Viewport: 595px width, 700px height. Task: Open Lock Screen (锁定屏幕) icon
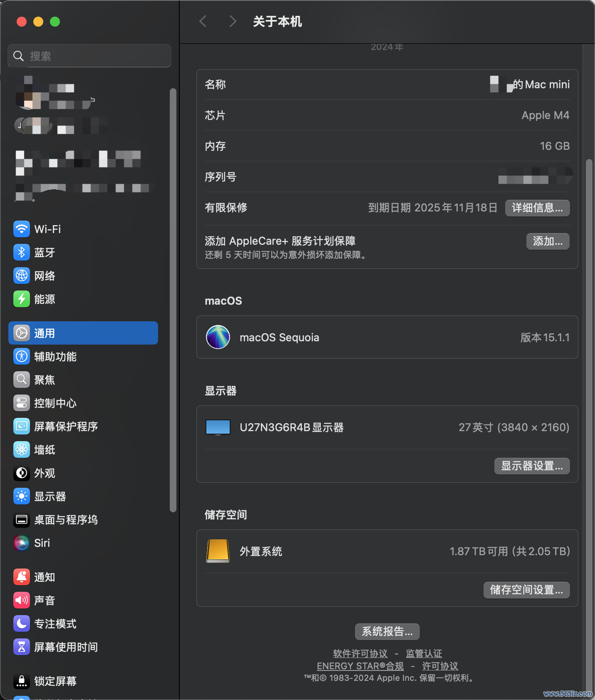tap(22, 681)
